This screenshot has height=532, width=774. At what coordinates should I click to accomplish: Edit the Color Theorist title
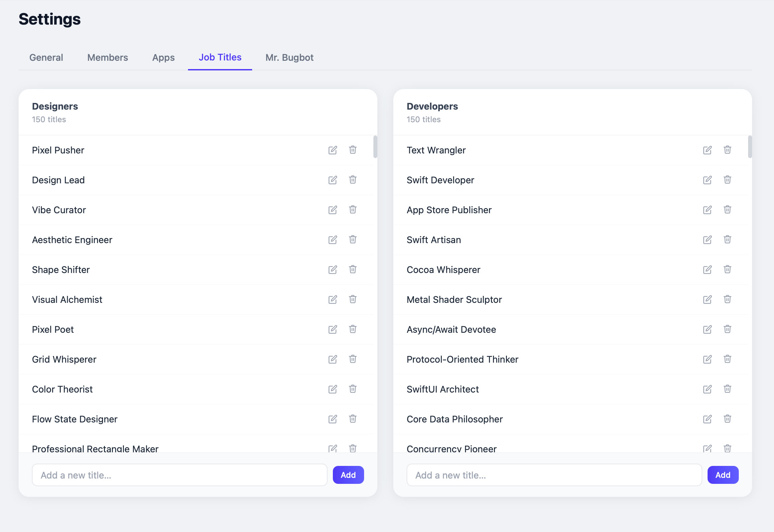point(332,389)
